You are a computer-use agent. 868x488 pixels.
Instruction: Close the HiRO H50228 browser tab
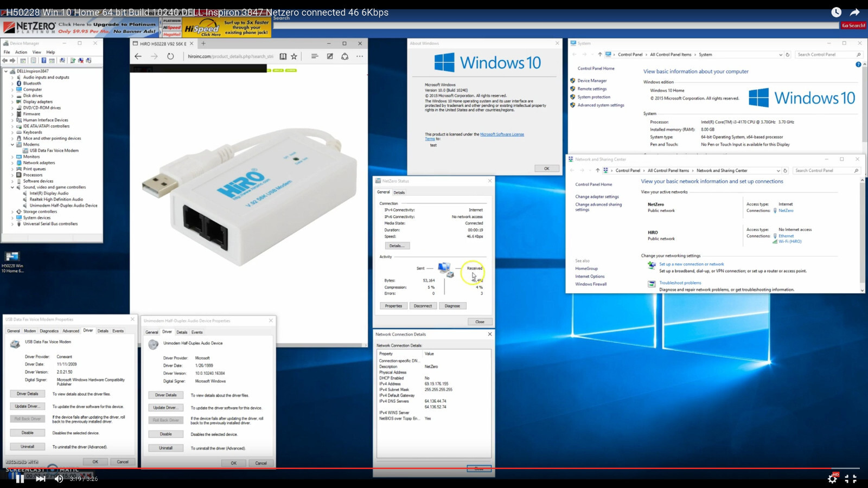point(191,43)
